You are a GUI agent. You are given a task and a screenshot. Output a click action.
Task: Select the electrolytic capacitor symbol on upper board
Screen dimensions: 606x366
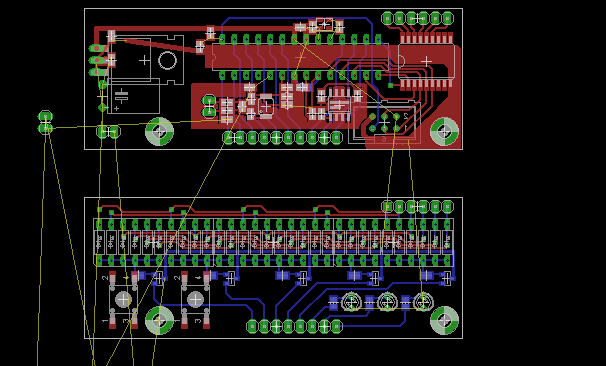[122, 95]
